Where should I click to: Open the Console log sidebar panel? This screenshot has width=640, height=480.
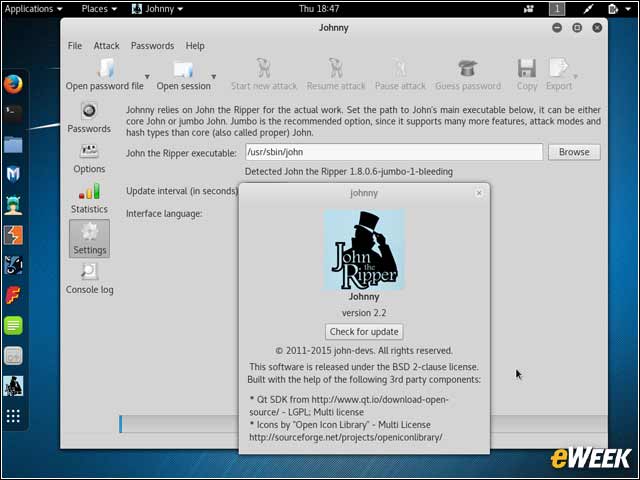tap(89, 279)
